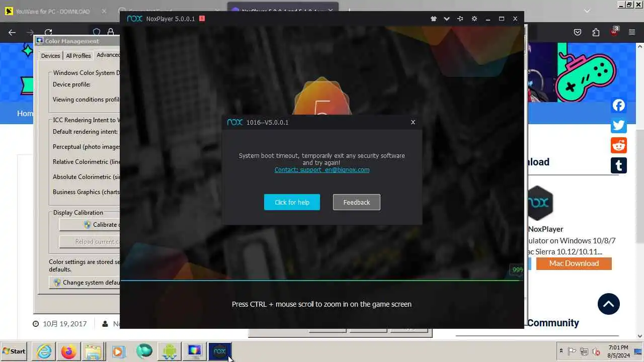Show hidden tray icons arrow

[561, 351]
